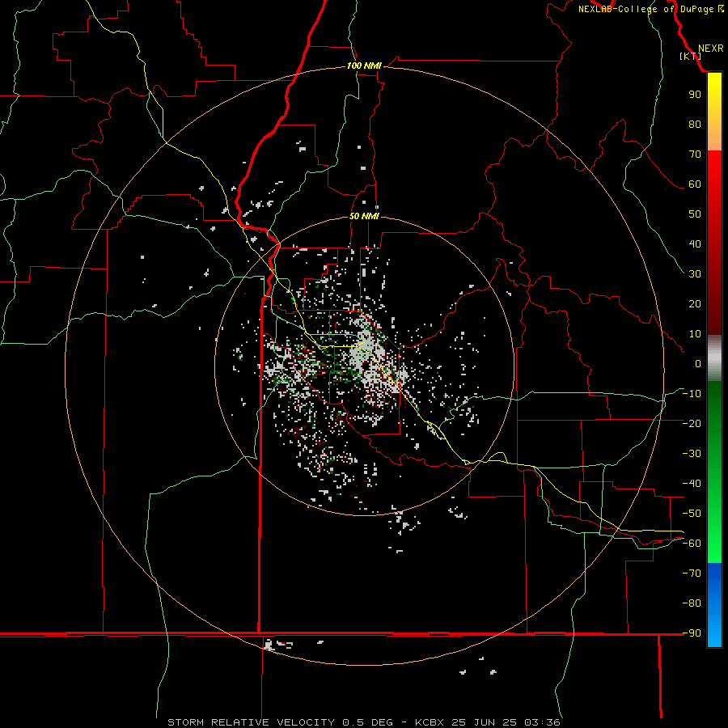Click the 50 value on the velocity scale
The height and width of the screenshot is (728, 728).
[x=695, y=214]
